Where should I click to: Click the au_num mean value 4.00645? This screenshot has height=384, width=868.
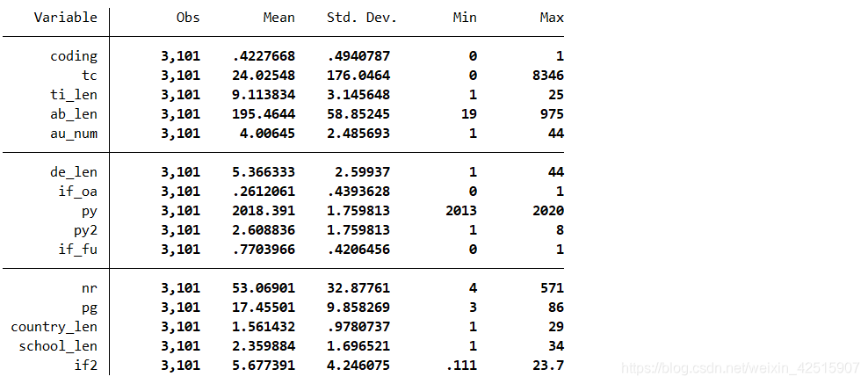coord(267,134)
